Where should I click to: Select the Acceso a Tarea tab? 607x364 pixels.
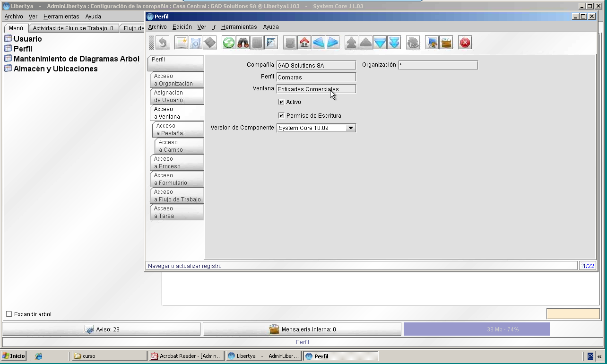(x=177, y=212)
